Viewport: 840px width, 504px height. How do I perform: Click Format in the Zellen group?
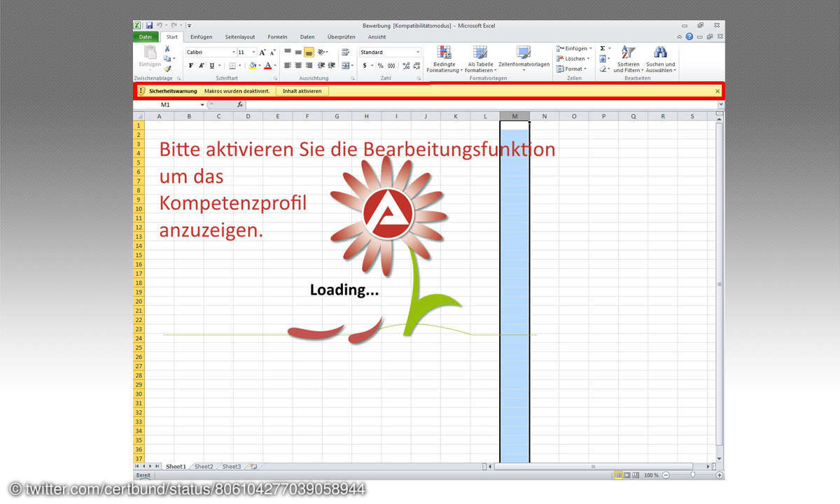pos(572,69)
